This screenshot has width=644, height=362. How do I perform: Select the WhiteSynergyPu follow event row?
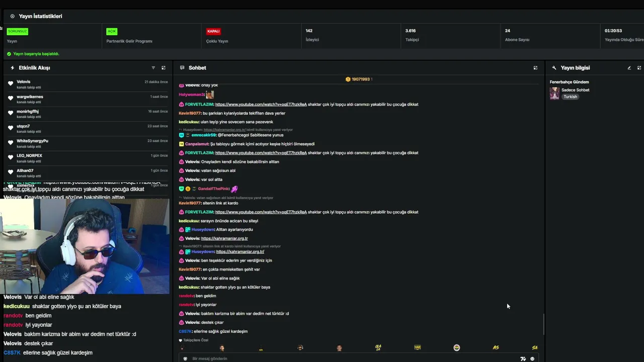pyautogui.click(x=88, y=143)
